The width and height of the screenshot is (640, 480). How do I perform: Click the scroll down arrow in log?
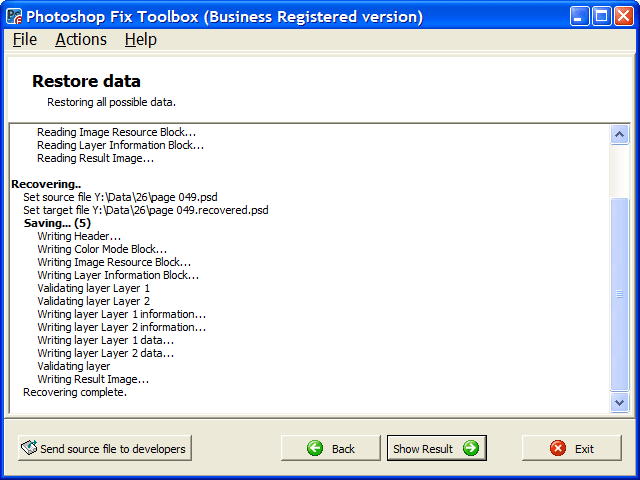619,402
